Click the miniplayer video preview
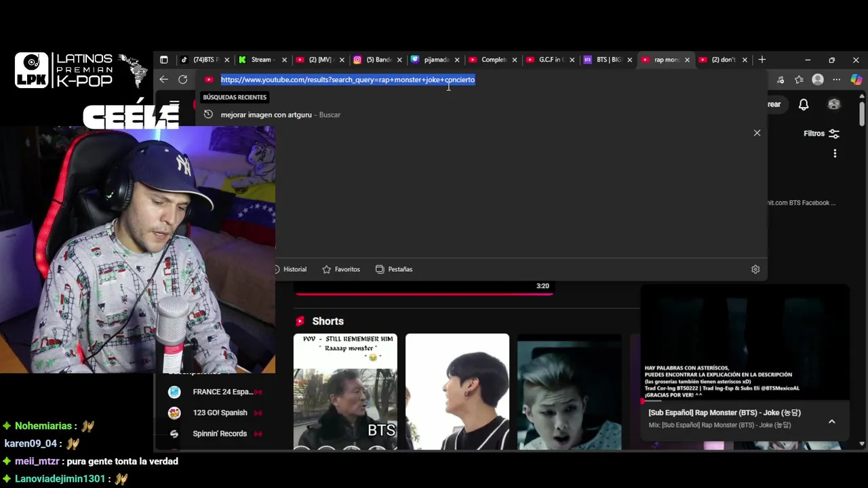The width and height of the screenshot is (868, 488). coord(745,342)
